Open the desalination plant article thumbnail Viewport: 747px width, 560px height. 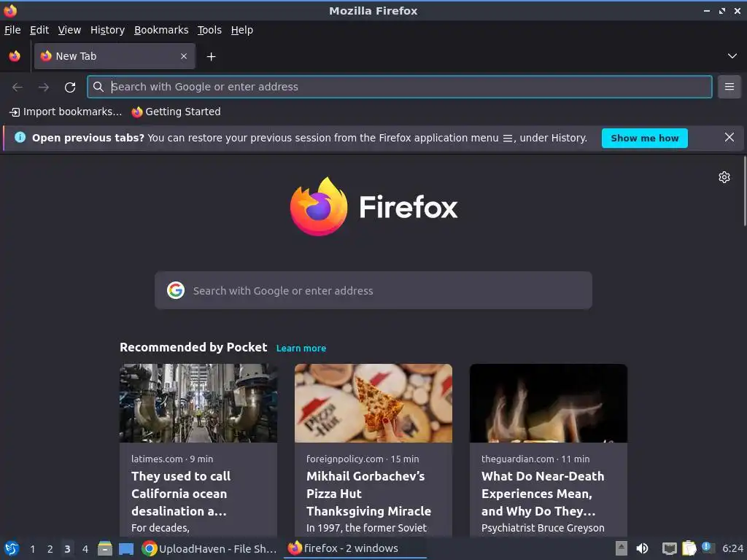tap(198, 403)
